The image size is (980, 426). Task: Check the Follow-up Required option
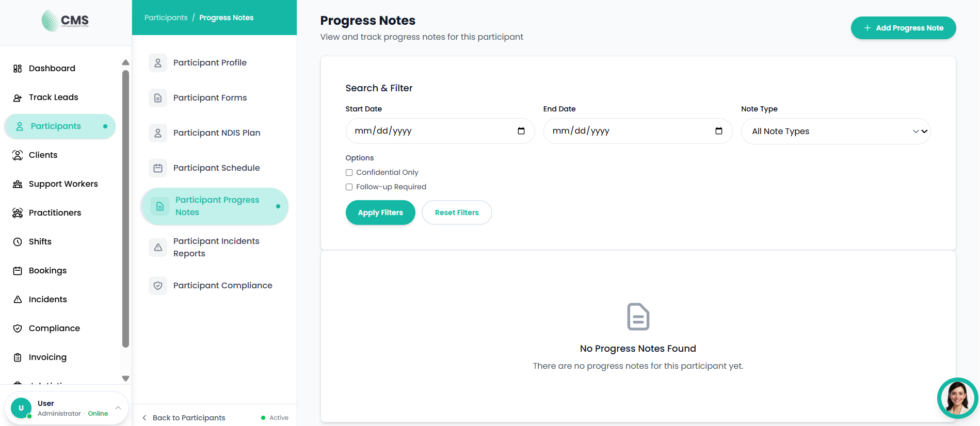[349, 187]
